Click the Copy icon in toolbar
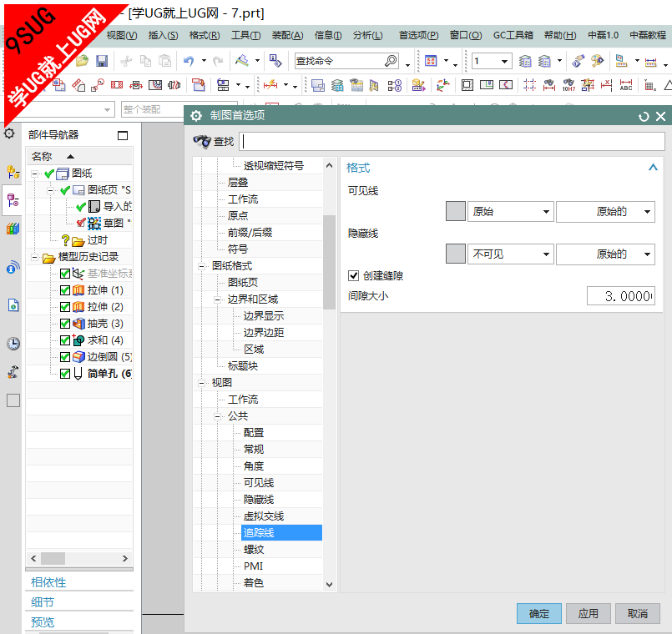Image resolution: width=672 pixels, height=634 pixels. [146, 61]
